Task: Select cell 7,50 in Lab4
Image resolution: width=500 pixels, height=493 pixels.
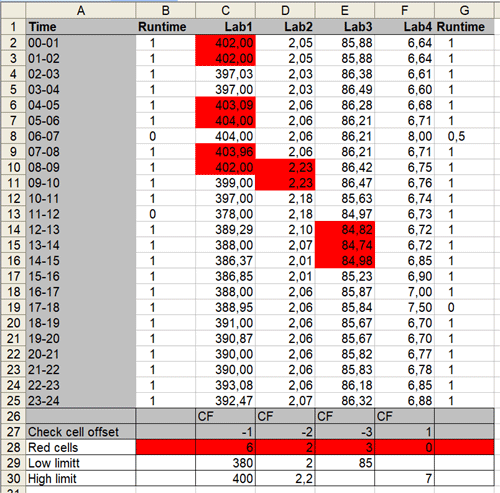Action: click(x=404, y=307)
